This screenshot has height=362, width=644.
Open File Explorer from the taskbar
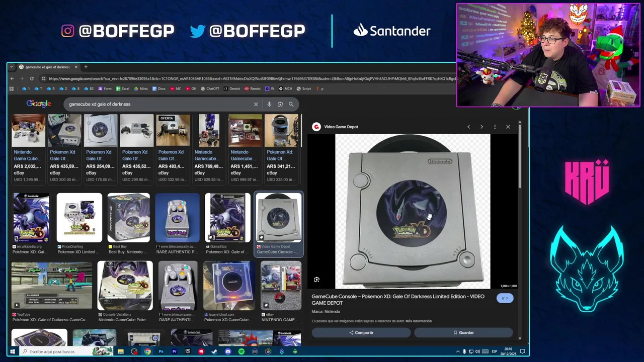point(121,351)
